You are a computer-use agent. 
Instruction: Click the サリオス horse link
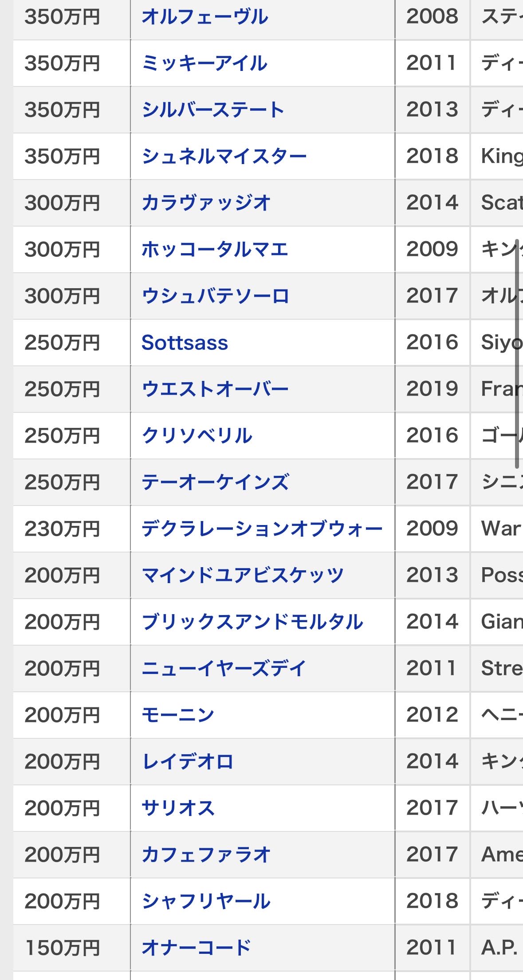pos(178,808)
